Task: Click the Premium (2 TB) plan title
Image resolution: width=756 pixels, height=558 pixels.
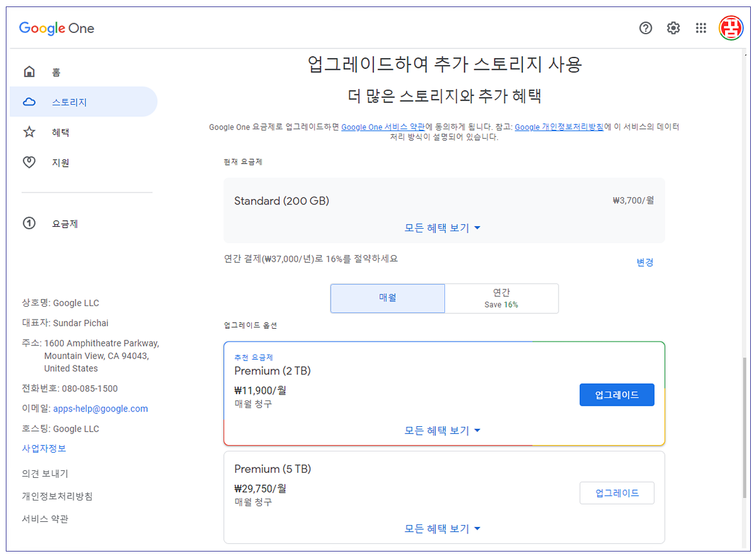Action: (272, 371)
